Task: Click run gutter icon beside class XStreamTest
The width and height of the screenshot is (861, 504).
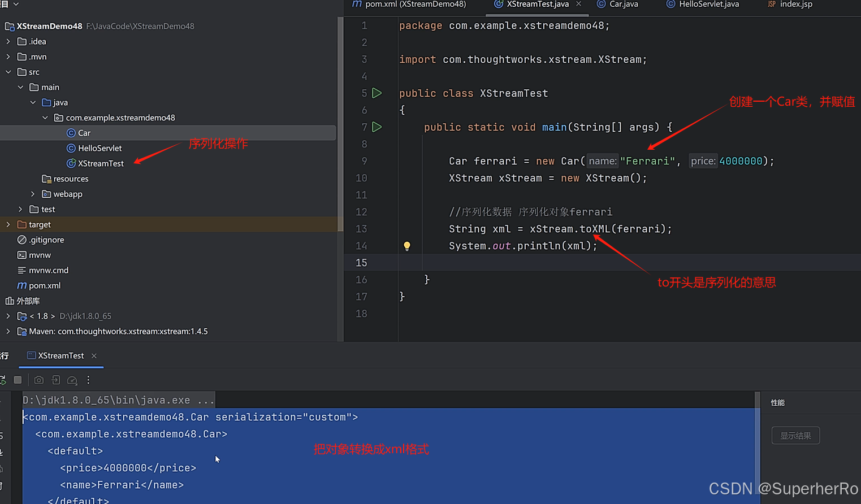Action: (377, 93)
